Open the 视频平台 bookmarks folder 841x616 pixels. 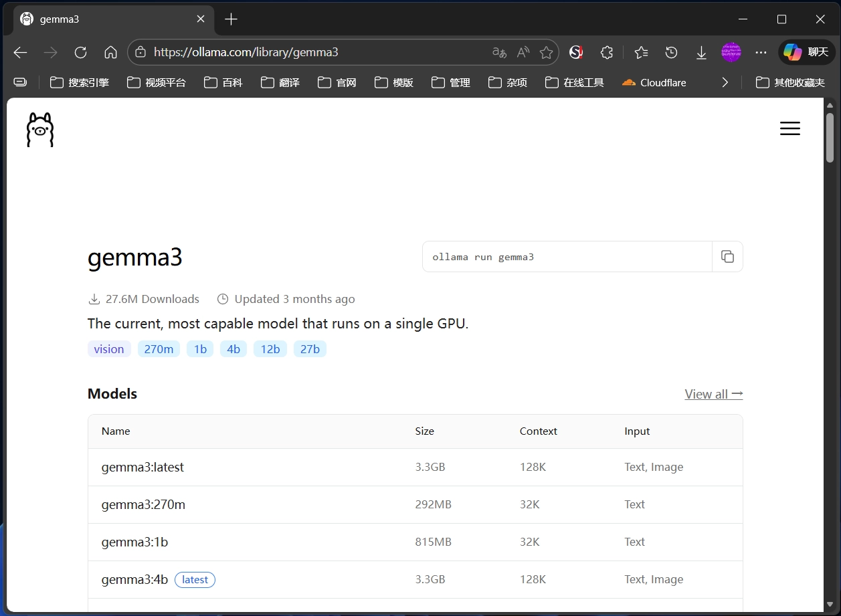(157, 82)
